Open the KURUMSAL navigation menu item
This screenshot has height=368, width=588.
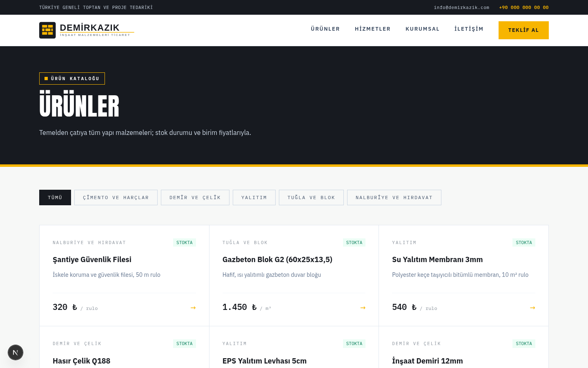pyautogui.click(x=423, y=29)
